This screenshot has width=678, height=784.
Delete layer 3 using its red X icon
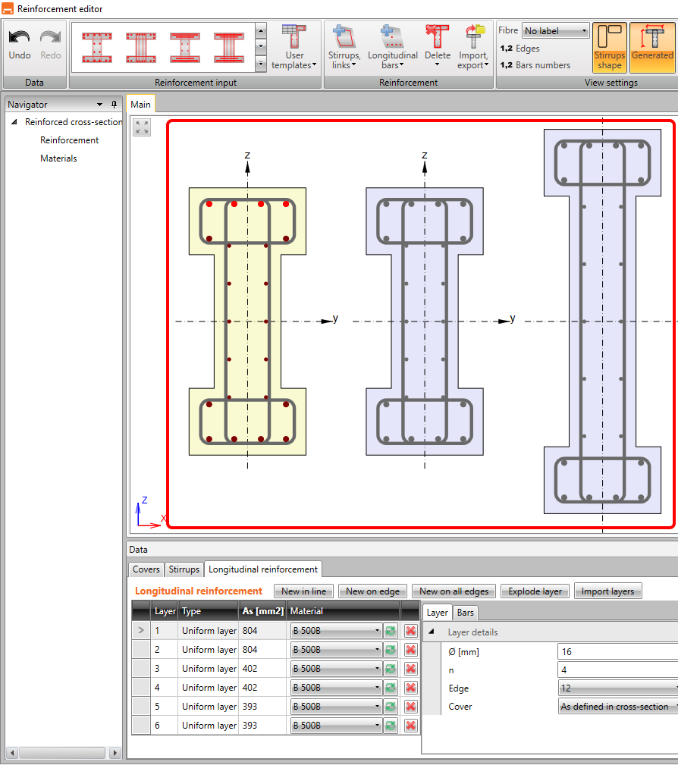[411, 669]
